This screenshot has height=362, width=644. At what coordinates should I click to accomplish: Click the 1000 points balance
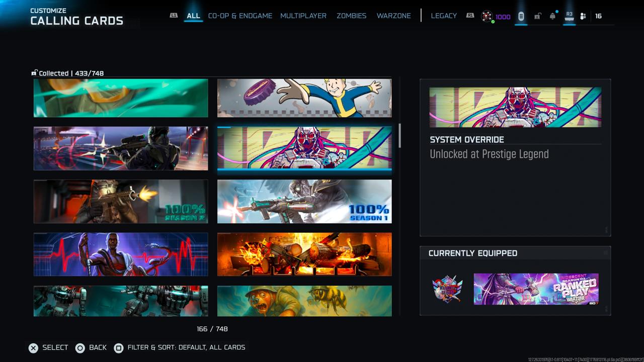click(x=503, y=17)
